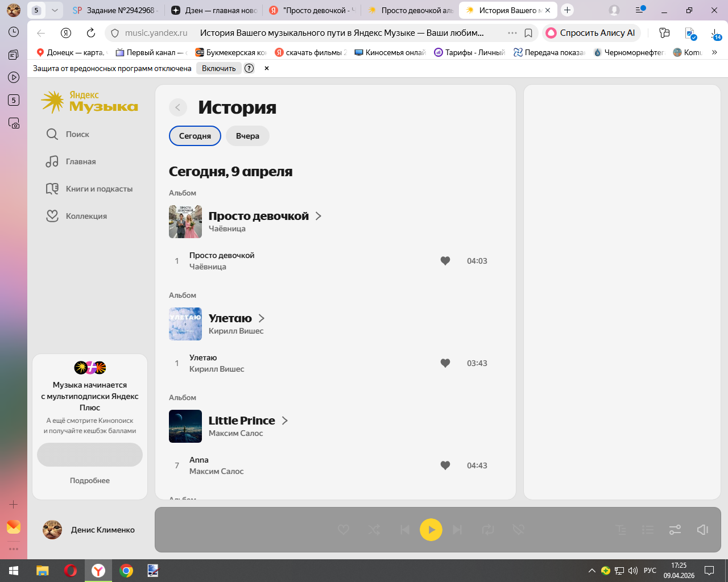Open Первый канал bookmark
Viewport: 728px width, 582px height.
point(151,52)
